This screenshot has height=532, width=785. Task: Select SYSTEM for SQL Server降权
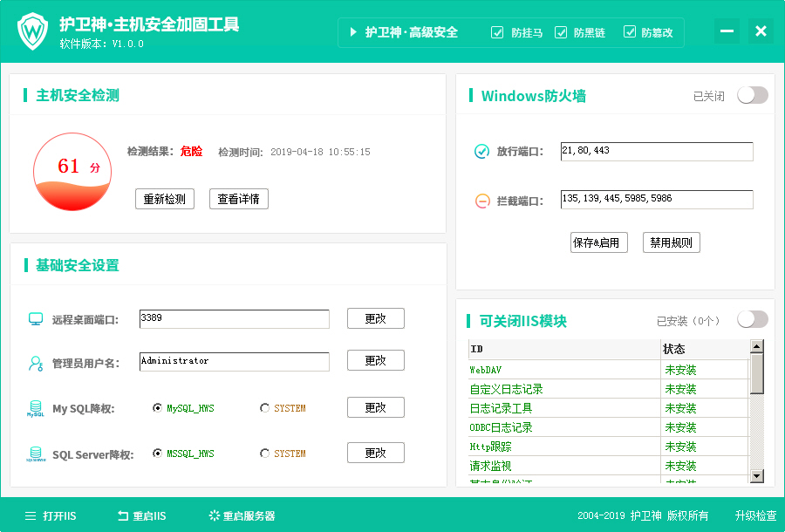(x=264, y=454)
